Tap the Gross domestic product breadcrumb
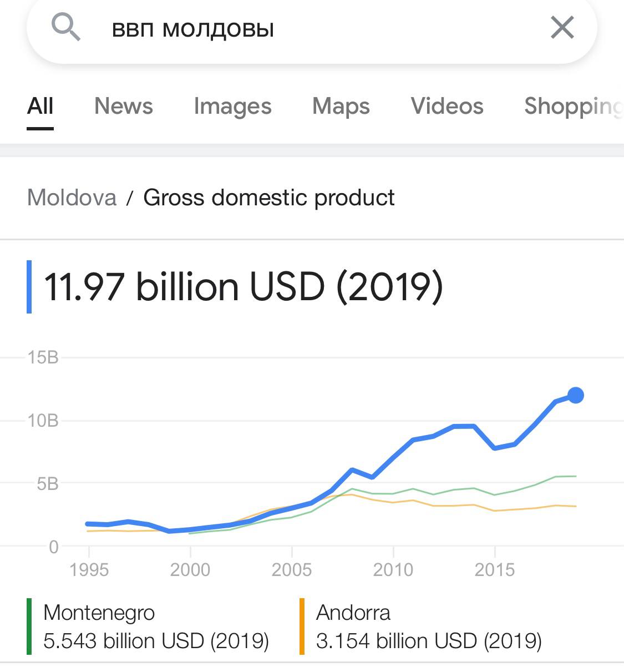The height and width of the screenshot is (672, 624). coord(269,198)
